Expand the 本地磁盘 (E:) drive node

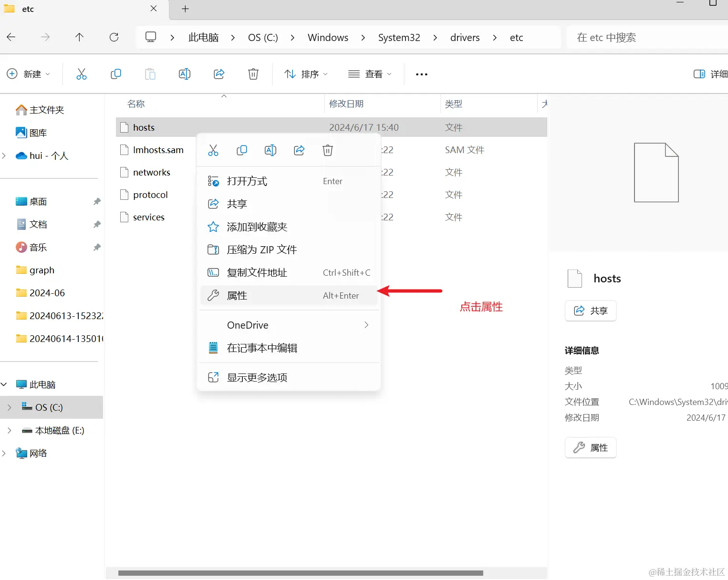10,430
